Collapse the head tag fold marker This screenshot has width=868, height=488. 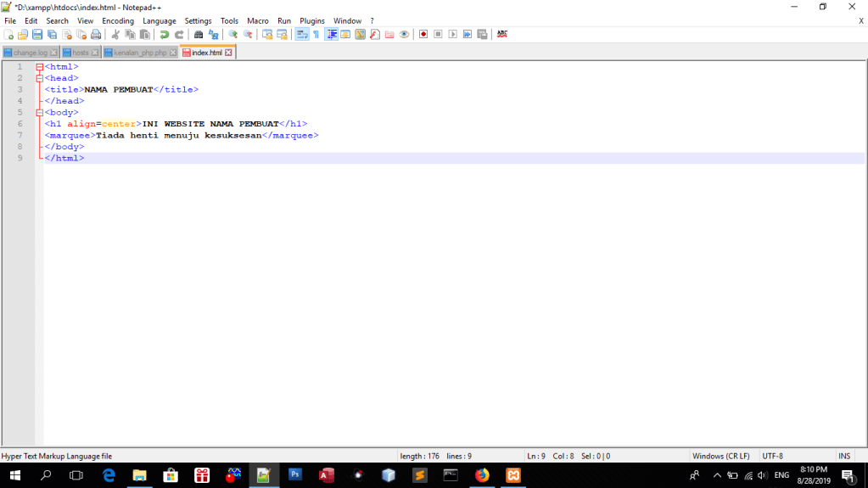(39, 78)
